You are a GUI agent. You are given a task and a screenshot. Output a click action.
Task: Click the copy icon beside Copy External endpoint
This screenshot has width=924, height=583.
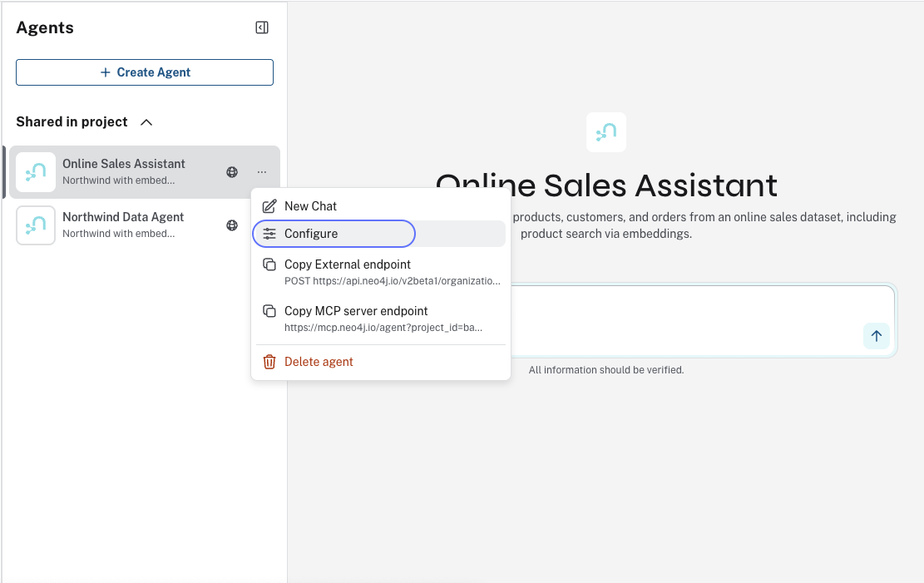[x=269, y=264]
